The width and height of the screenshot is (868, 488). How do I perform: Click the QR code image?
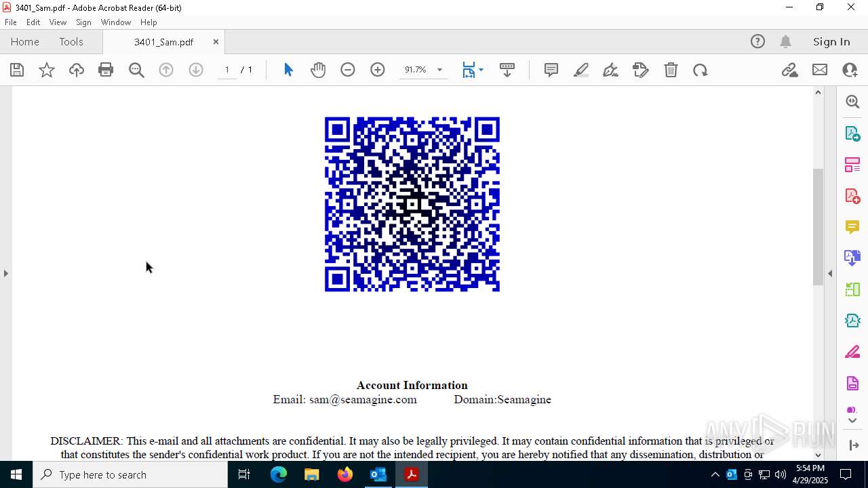click(x=412, y=204)
